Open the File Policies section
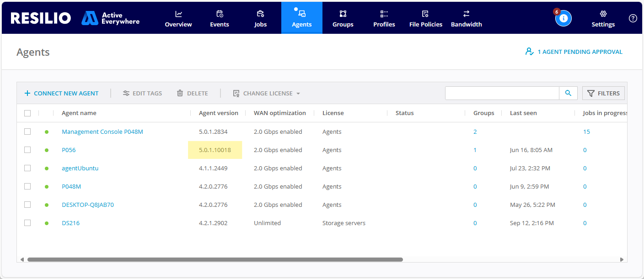 tap(425, 18)
